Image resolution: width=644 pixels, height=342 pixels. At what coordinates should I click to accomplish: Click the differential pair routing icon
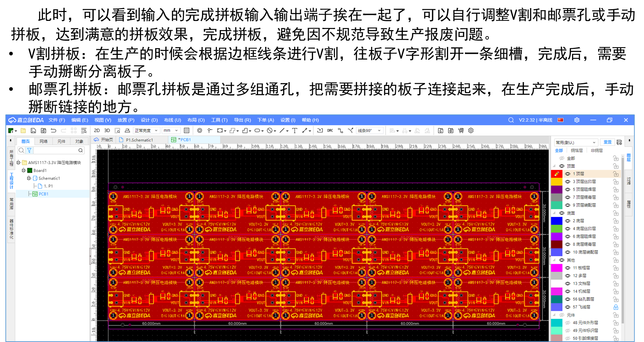coord(350,131)
